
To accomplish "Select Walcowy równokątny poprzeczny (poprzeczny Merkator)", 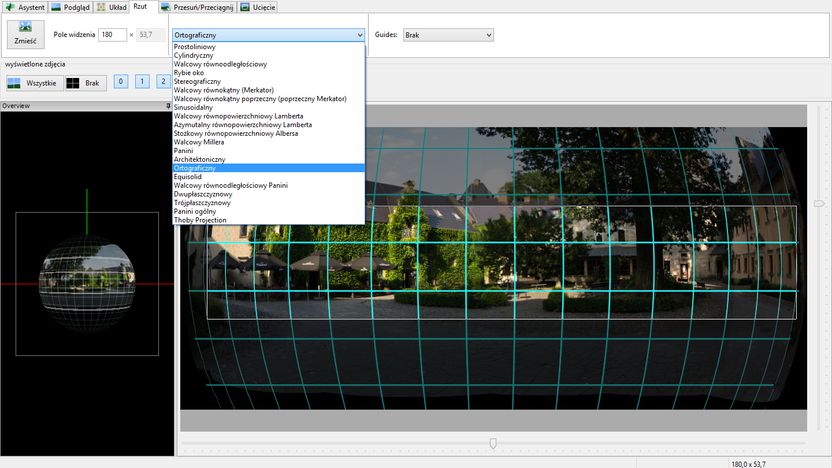I will coord(268,99).
